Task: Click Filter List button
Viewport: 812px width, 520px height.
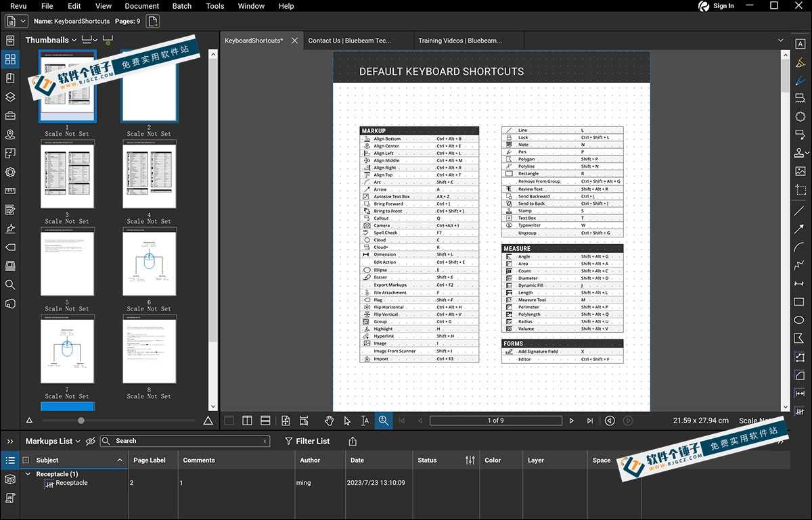Action: (307, 441)
